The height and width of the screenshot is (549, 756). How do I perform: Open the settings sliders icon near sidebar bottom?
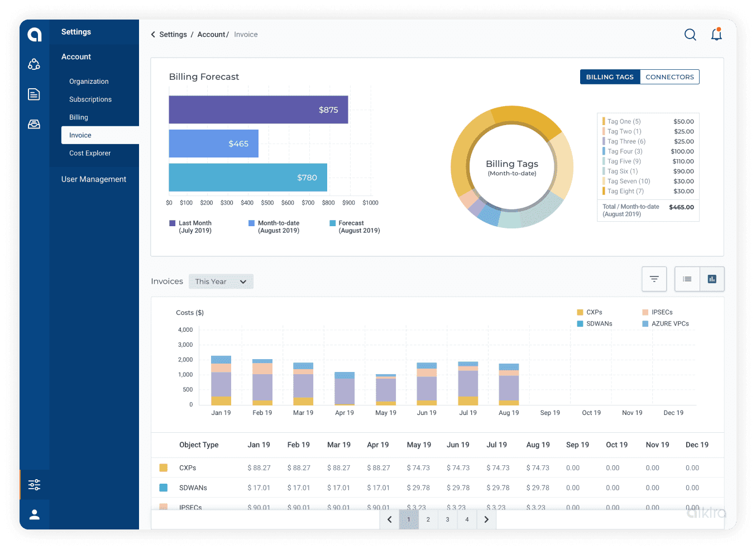(x=34, y=485)
